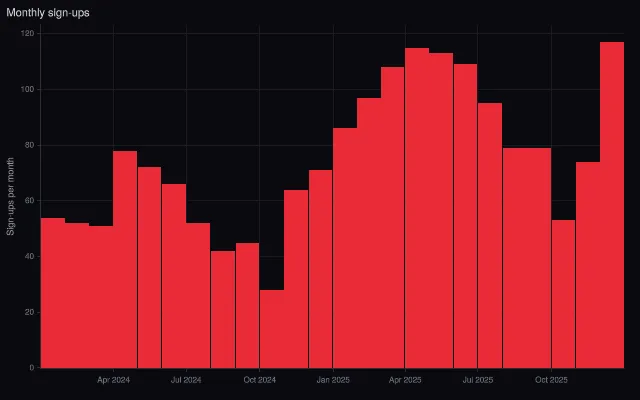Select the November 2025 bar reaching about 74
640x400 pixels.
[588, 265]
